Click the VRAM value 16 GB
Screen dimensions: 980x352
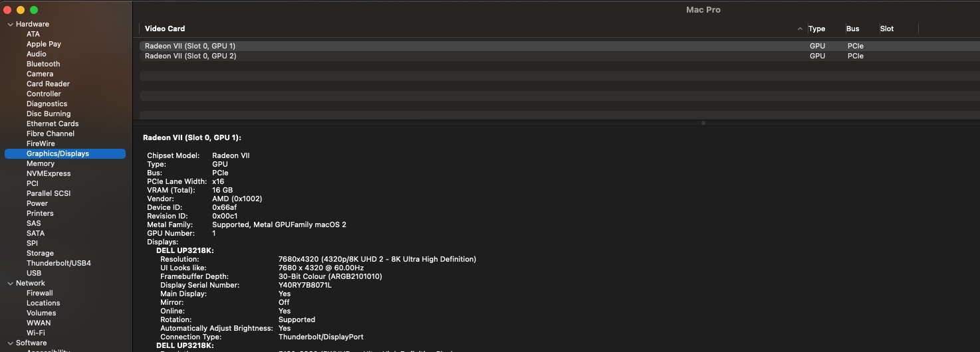tap(222, 190)
